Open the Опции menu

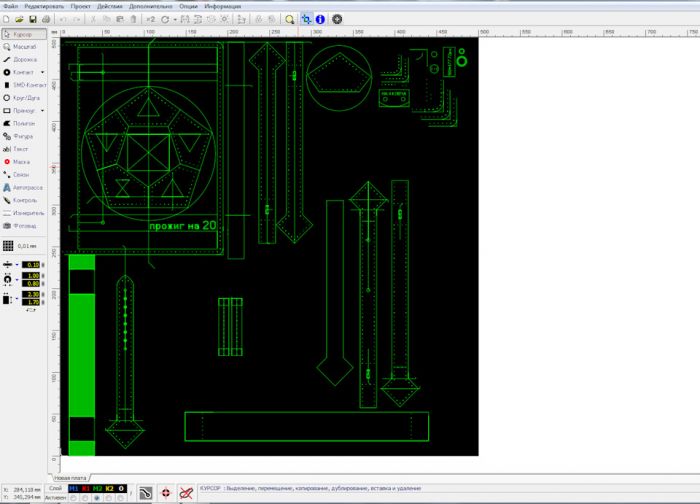tap(188, 6)
